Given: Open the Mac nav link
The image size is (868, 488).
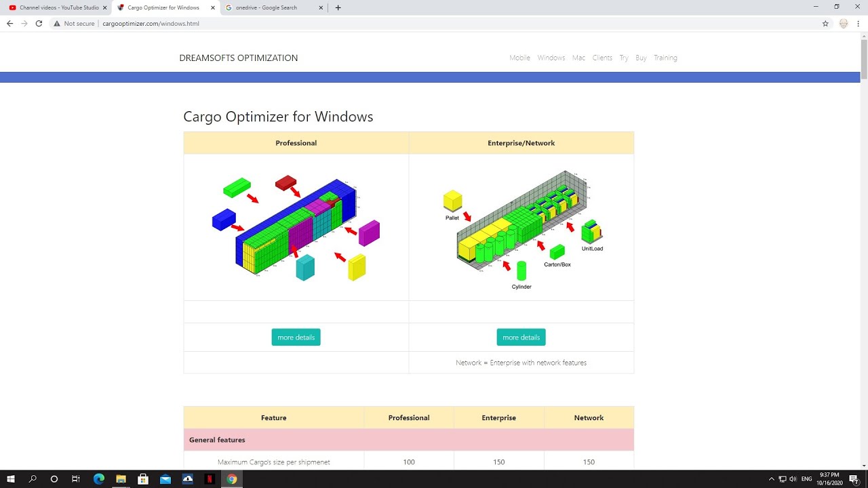Looking at the screenshot, I should coord(578,58).
